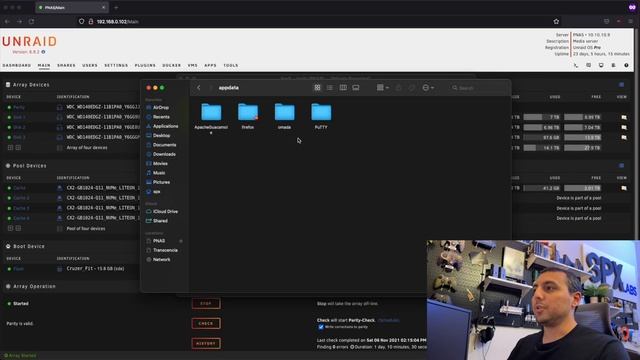Click the Cache pool device link
Viewport: 640px width, 360px height.
19,188
